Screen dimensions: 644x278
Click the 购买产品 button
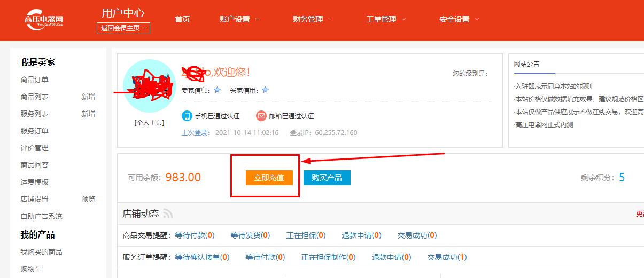tap(327, 178)
